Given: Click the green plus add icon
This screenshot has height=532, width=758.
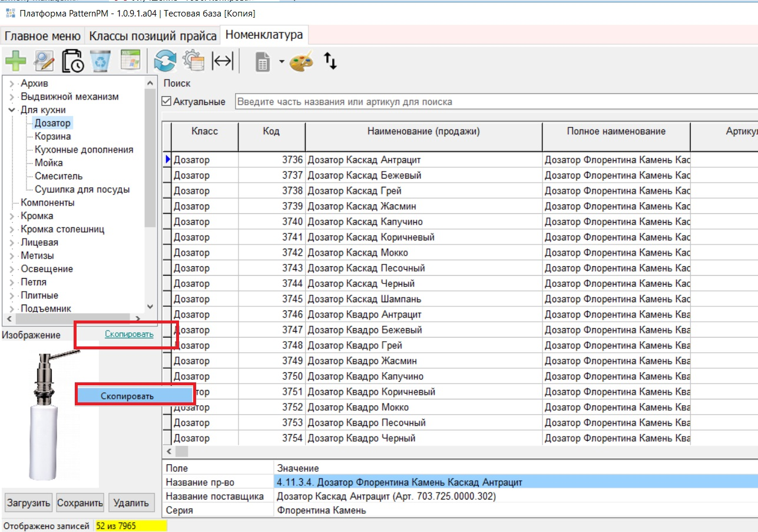Looking at the screenshot, I should (16, 61).
